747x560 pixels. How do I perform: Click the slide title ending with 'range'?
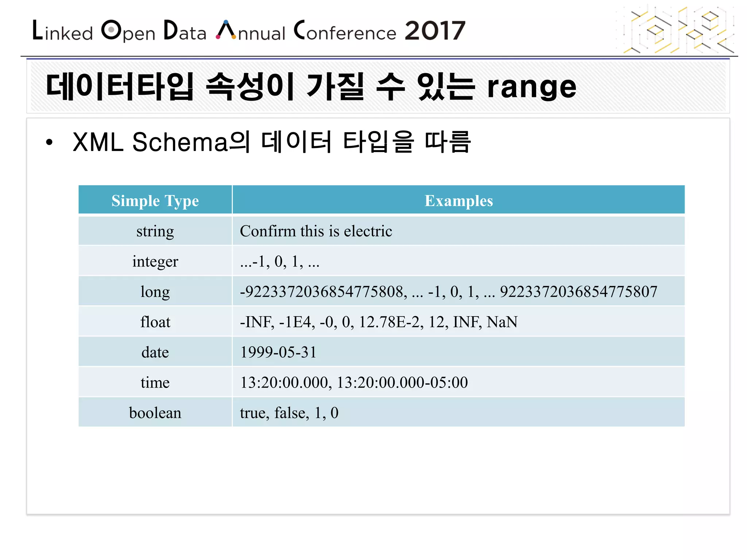pyautogui.click(x=311, y=86)
